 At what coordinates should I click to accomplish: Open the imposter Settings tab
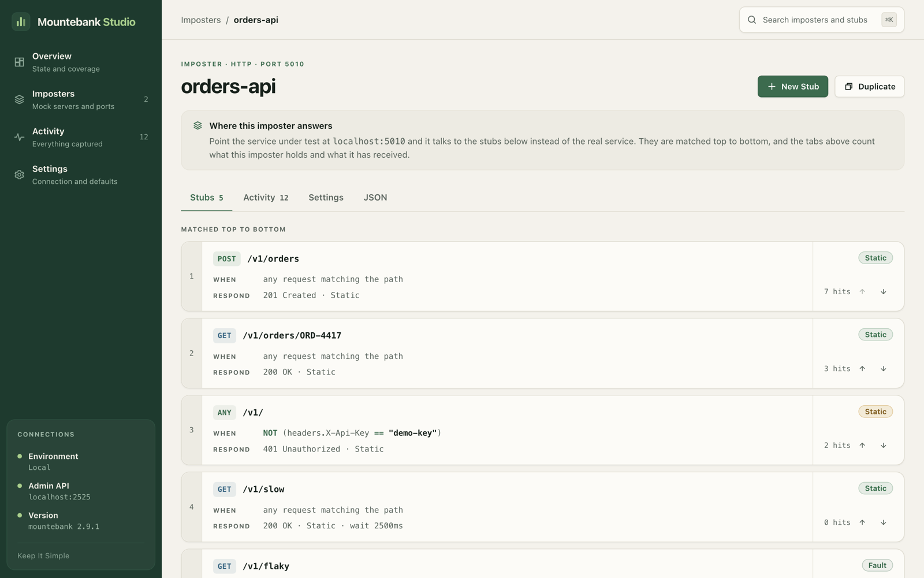[326, 198]
